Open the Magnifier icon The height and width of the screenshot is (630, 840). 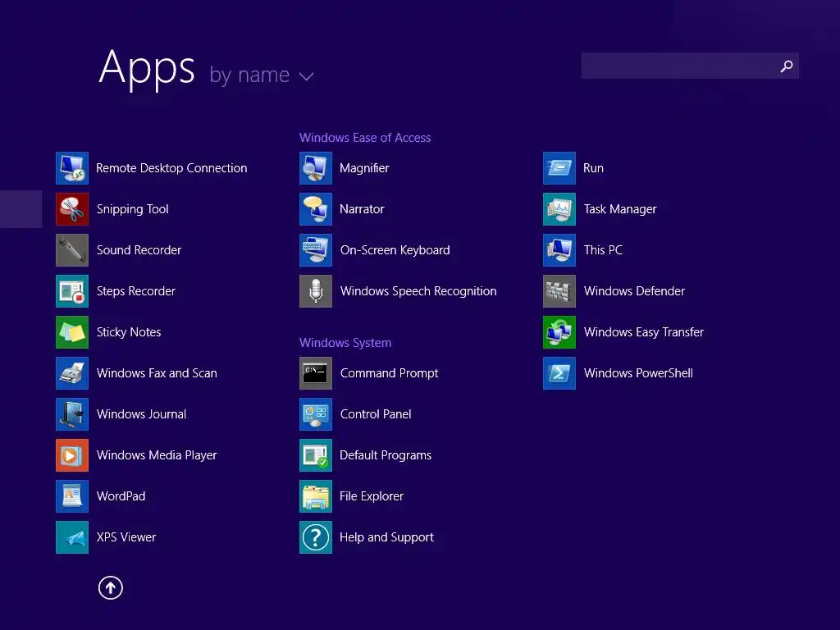tap(316, 168)
